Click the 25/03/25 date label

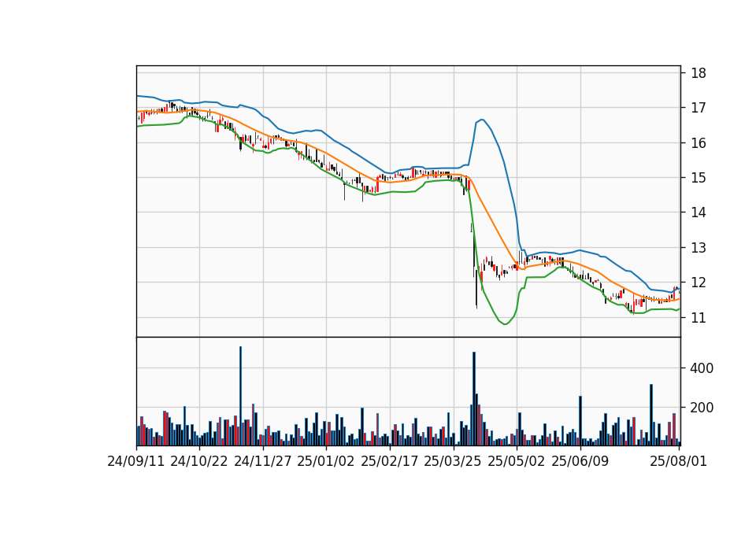click(453, 462)
